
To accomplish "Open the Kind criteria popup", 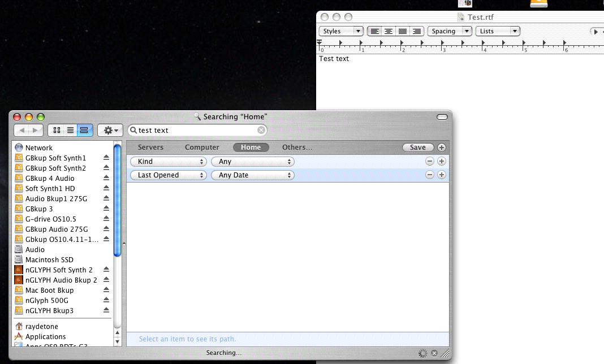I will (x=168, y=161).
